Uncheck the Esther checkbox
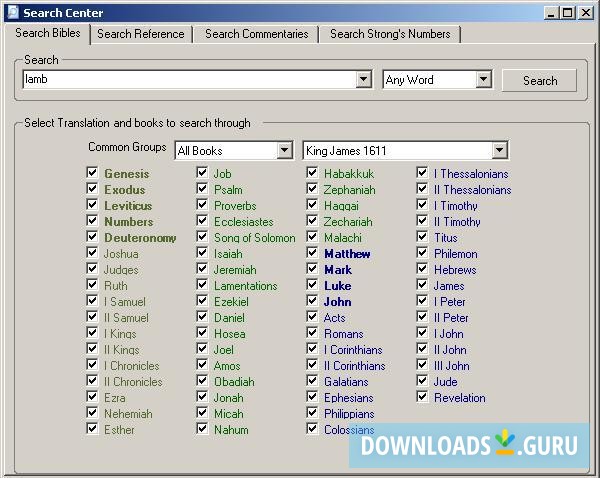The width and height of the screenshot is (600, 478). (92, 429)
